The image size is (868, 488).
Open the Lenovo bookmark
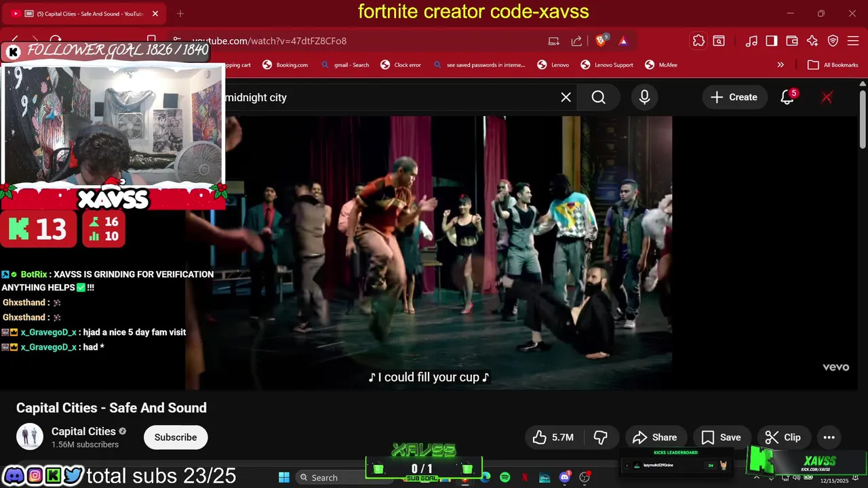coord(553,65)
